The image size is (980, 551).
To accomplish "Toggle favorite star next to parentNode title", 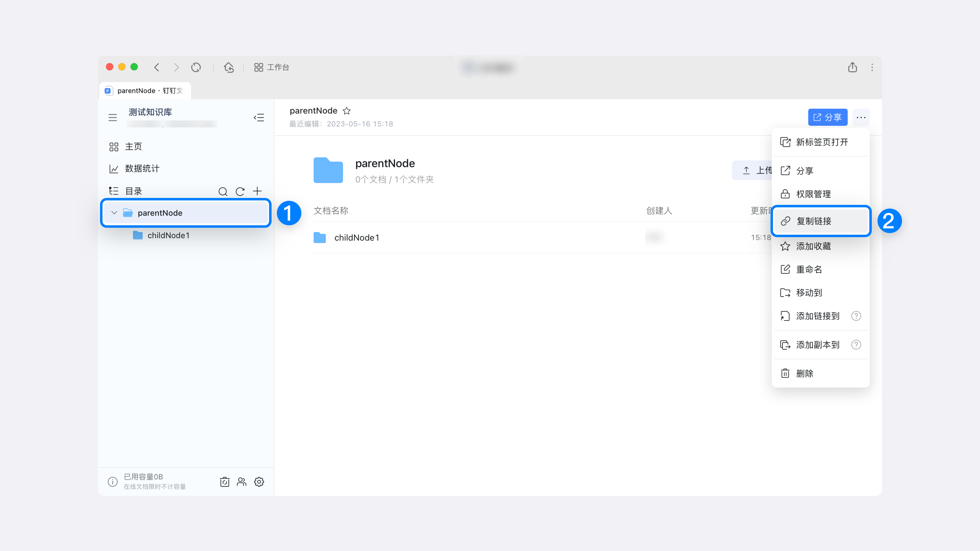I will (347, 111).
